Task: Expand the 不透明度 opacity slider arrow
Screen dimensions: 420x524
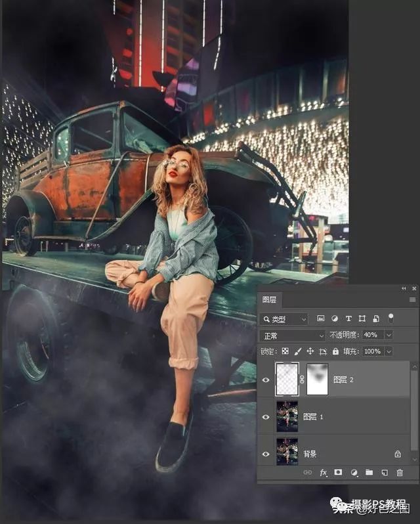Action: tap(389, 335)
